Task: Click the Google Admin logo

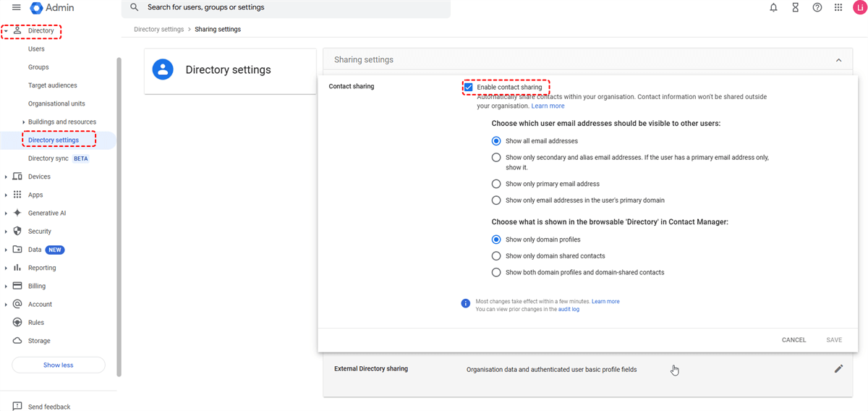Action: click(37, 8)
